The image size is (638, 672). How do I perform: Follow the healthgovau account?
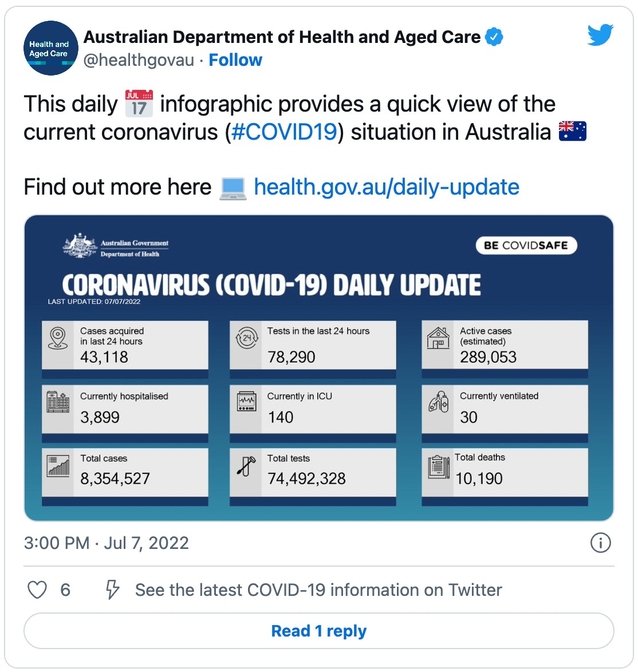click(235, 60)
